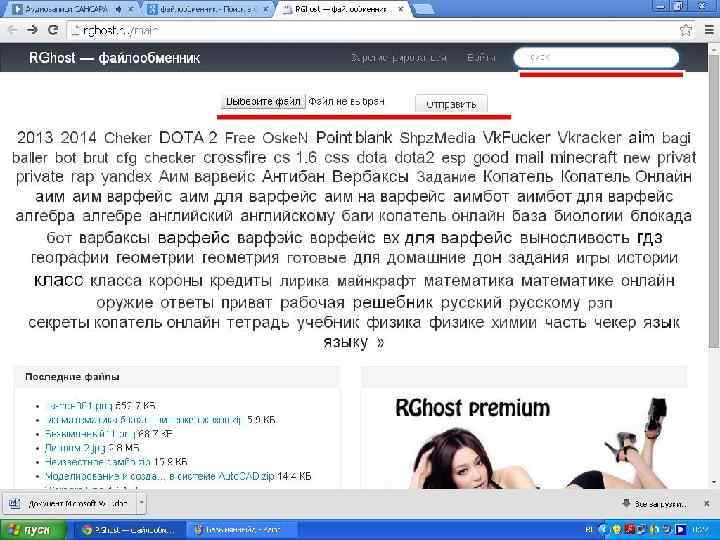The width and height of the screenshot is (720, 540).
Task: Click the scrollbar down arrow
Action: (x=714, y=482)
